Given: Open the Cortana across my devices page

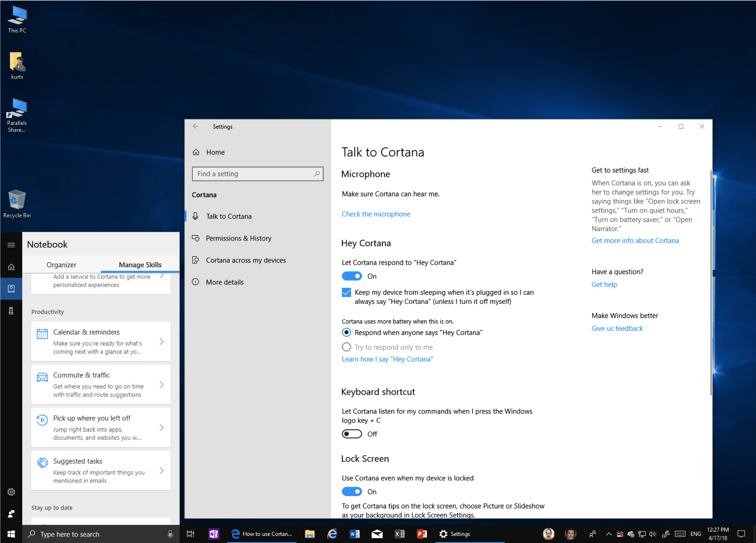Looking at the screenshot, I should point(246,260).
